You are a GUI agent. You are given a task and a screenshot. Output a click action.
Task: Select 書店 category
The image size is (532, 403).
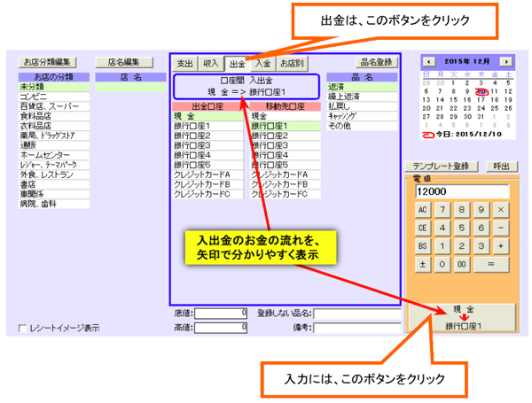click(54, 184)
